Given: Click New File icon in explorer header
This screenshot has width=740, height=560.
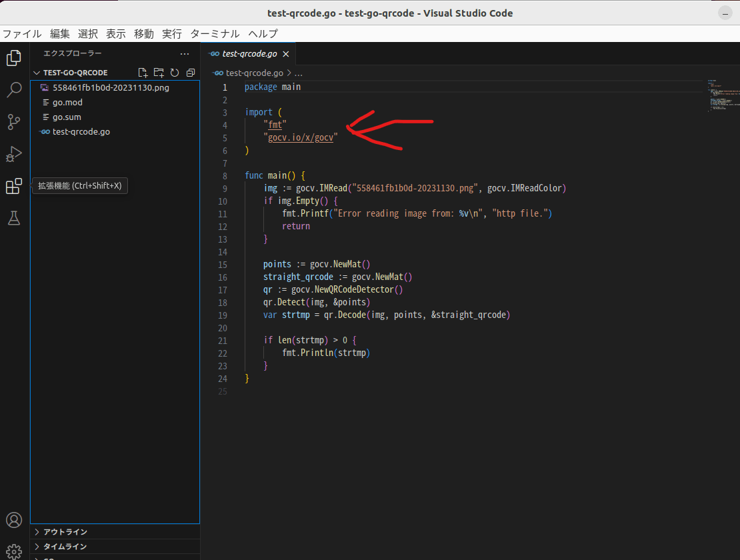Looking at the screenshot, I should [143, 73].
